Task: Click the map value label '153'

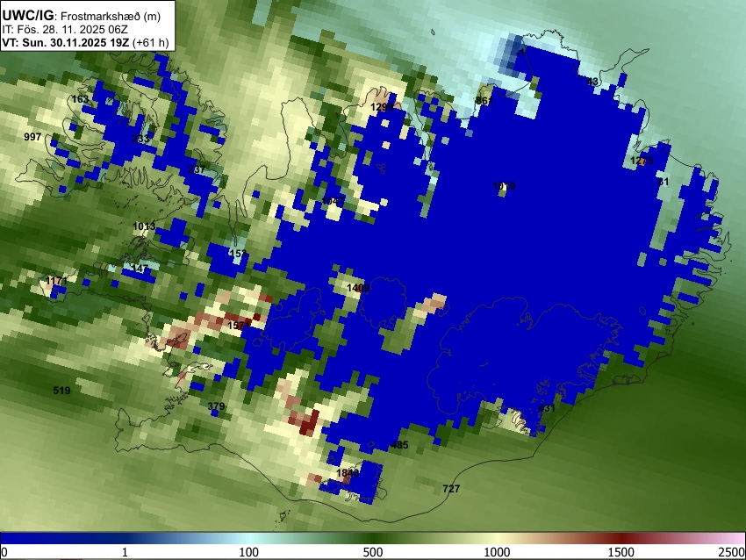Action: (238, 254)
